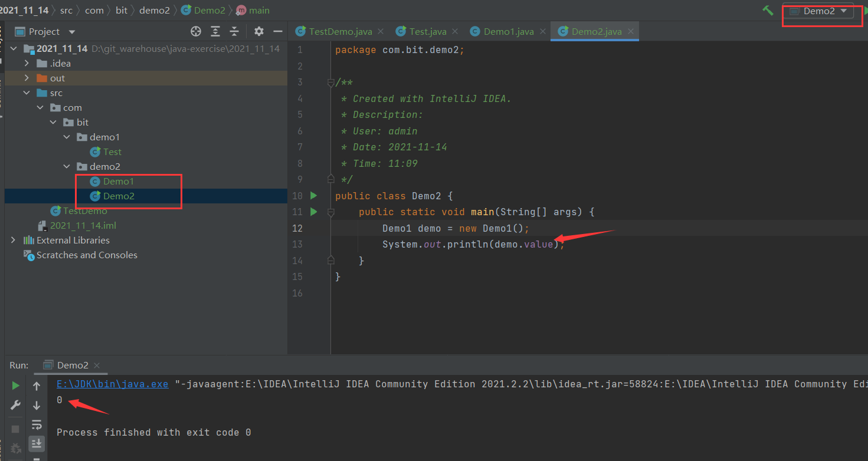Hide the Project tool window with minus icon
The width and height of the screenshot is (868, 461).
pos(277,31)
